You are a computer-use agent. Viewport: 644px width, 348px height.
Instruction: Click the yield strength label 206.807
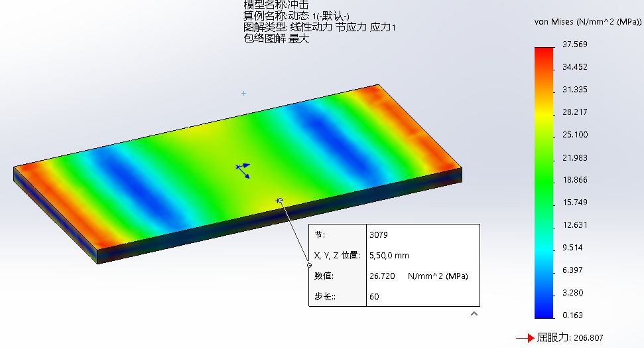tap(570, 338)
